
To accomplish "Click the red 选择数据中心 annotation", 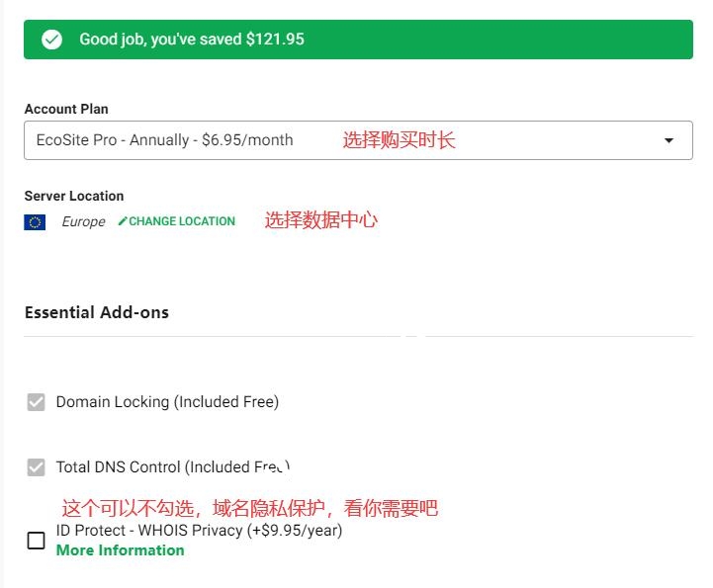I will (x=320, y=220).
